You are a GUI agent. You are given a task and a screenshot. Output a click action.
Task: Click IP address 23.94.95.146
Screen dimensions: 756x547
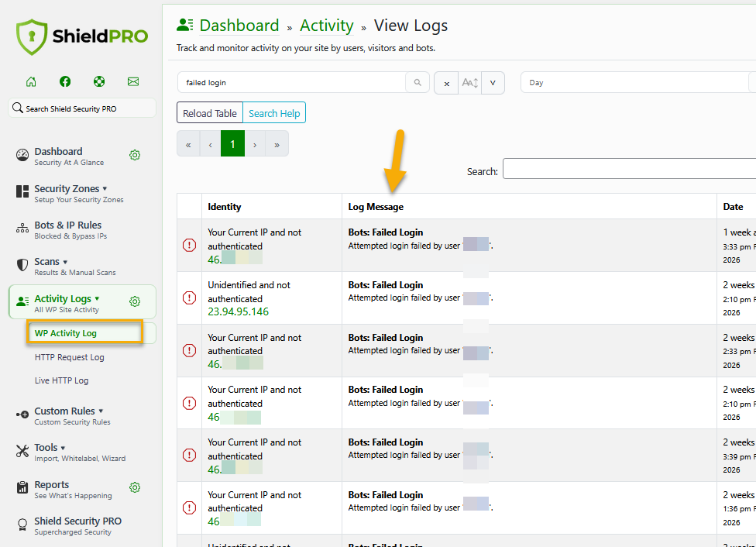click(x=238, y=311)
